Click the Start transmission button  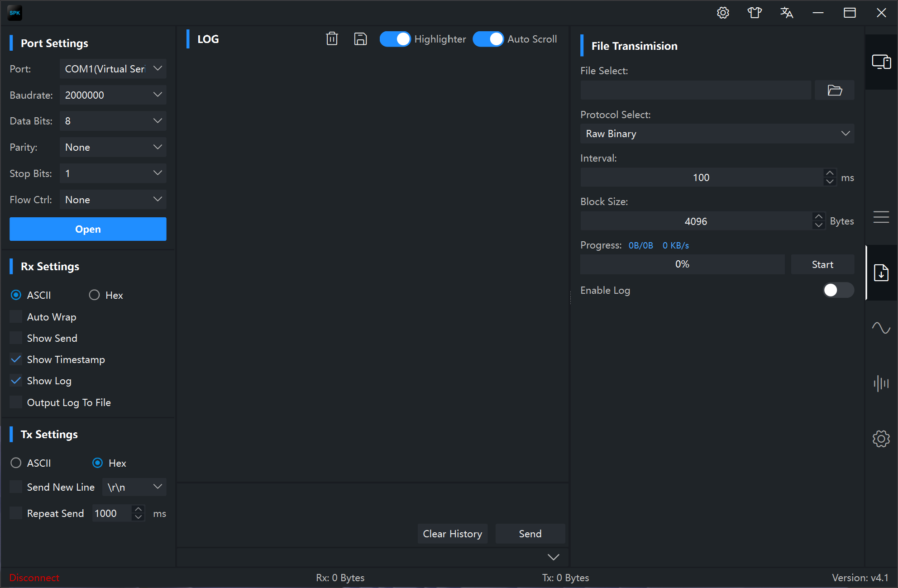click(x=822, y=264)
